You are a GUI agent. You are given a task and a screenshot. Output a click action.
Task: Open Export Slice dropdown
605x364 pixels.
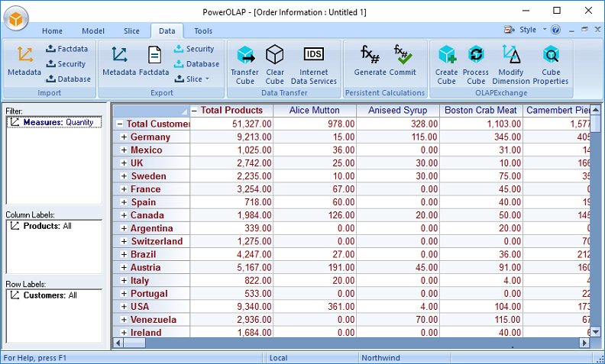pos(192,79)
